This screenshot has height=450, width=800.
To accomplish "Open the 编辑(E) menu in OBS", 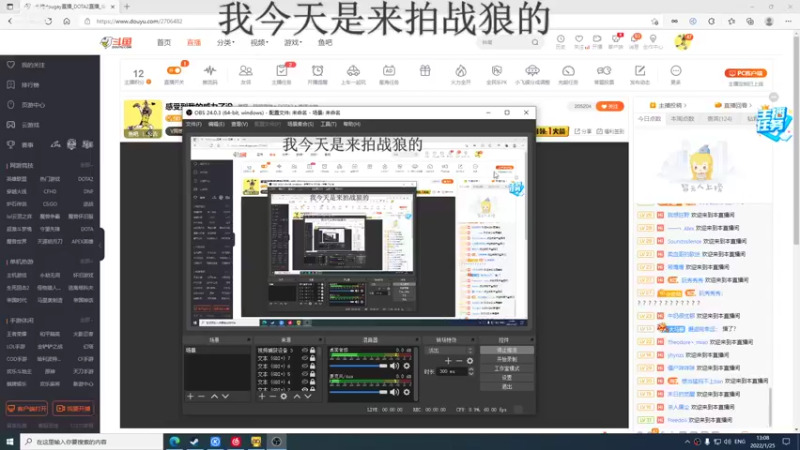I will click(x=216, y=124).
